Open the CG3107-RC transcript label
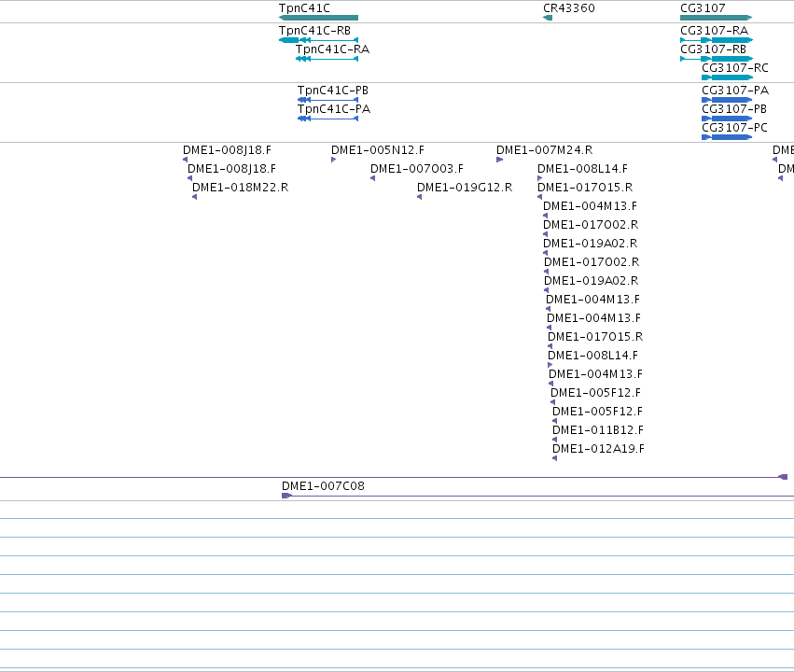This screenshot has height=672, width=794. point(735,68)
